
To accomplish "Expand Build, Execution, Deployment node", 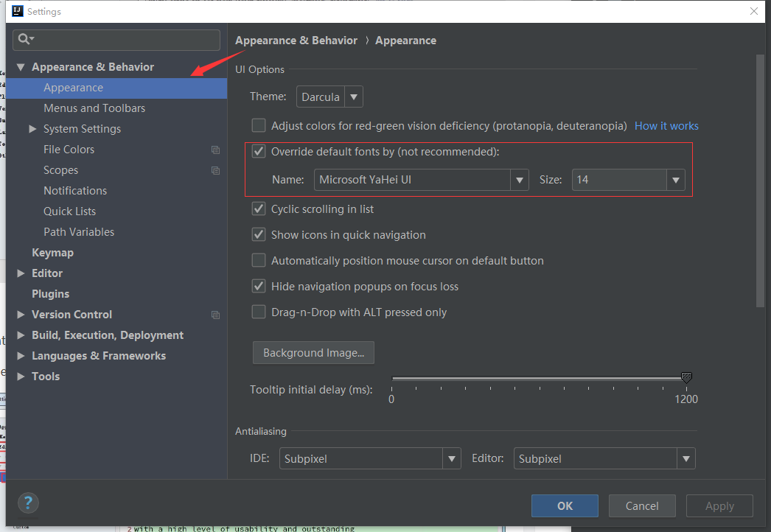I will (21, 335).
